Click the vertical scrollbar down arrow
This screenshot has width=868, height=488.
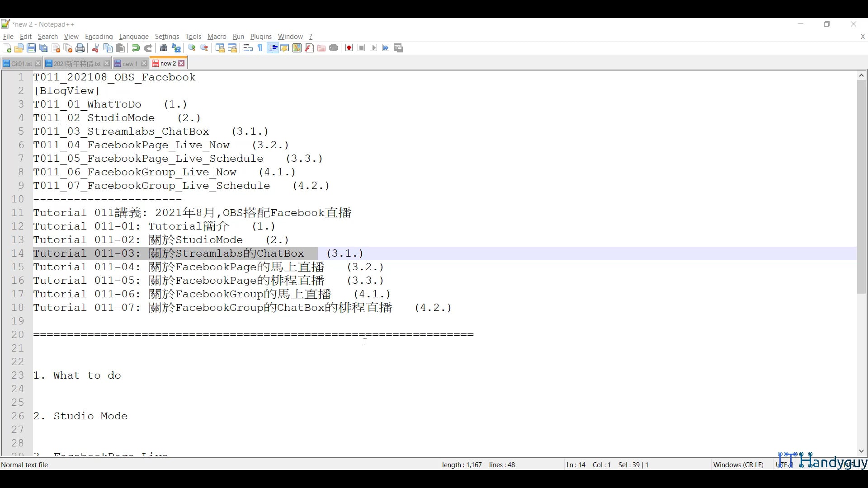[861, 451]
